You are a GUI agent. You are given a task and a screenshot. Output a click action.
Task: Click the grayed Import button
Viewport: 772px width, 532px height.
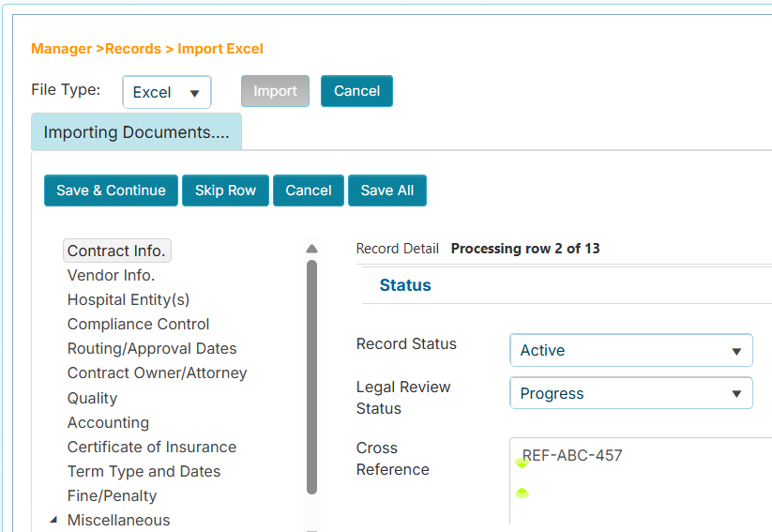click(x=275, y=91)
